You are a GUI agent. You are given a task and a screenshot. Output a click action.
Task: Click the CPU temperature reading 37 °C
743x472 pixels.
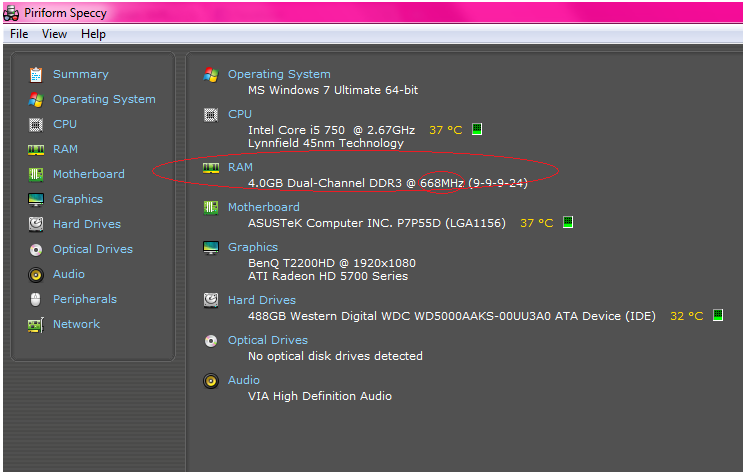(445, 130)
